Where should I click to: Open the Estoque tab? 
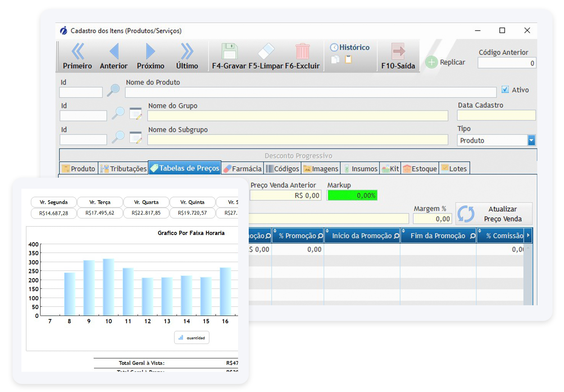[x=420, y=168]
